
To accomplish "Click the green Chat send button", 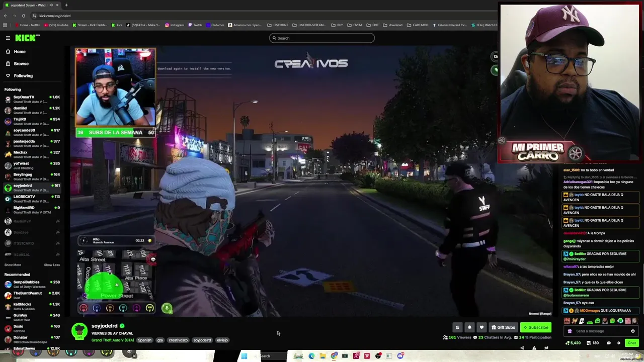I will coord(632,343).
